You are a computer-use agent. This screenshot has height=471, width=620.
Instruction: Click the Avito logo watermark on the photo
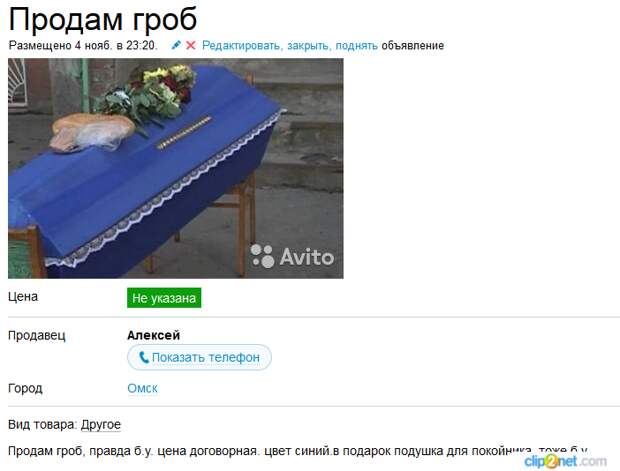[293, 256]
